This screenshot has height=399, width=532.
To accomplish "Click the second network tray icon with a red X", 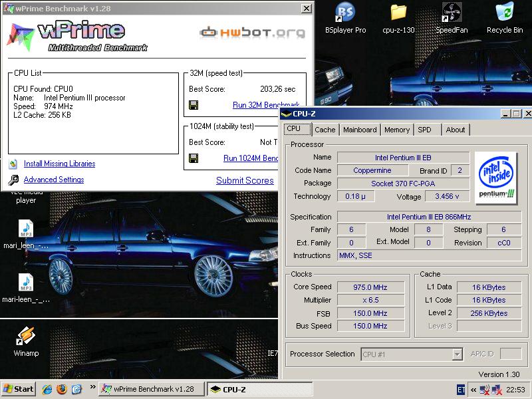I will pyautogui.click(x=497, y=390).
